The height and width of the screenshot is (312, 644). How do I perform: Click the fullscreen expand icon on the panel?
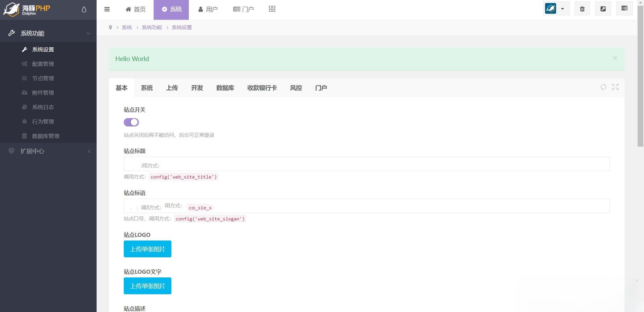coord(615,87)
